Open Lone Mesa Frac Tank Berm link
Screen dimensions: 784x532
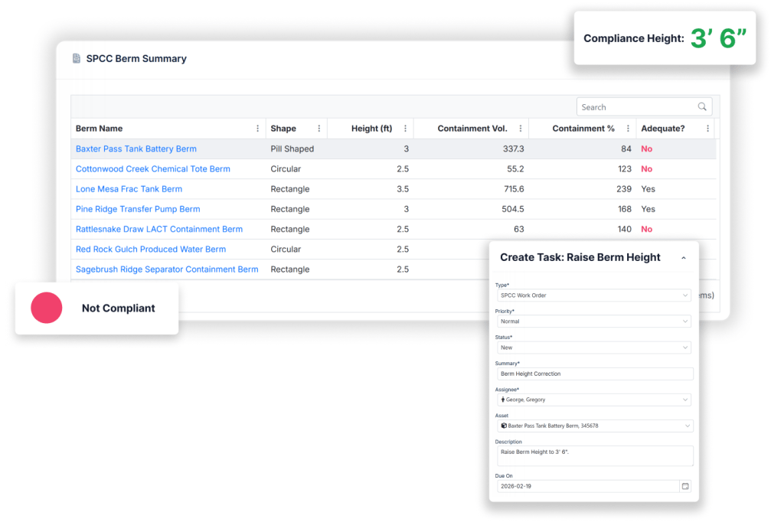129,189
